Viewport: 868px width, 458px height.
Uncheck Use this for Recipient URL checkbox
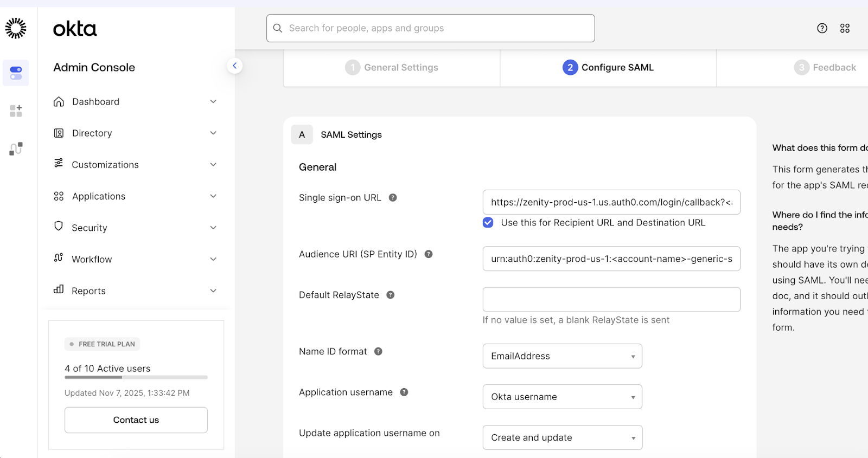point(488,223)
